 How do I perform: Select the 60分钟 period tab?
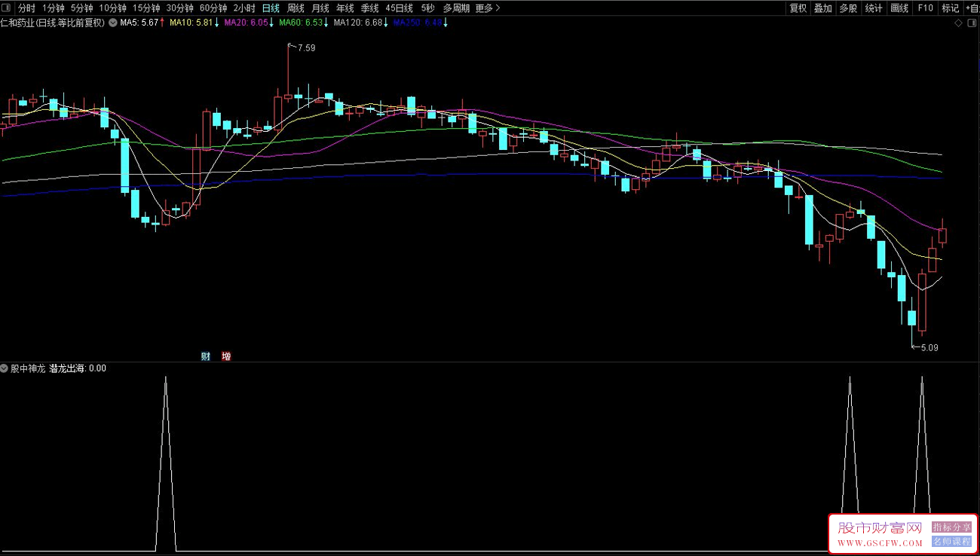click(x=213, y=8)
